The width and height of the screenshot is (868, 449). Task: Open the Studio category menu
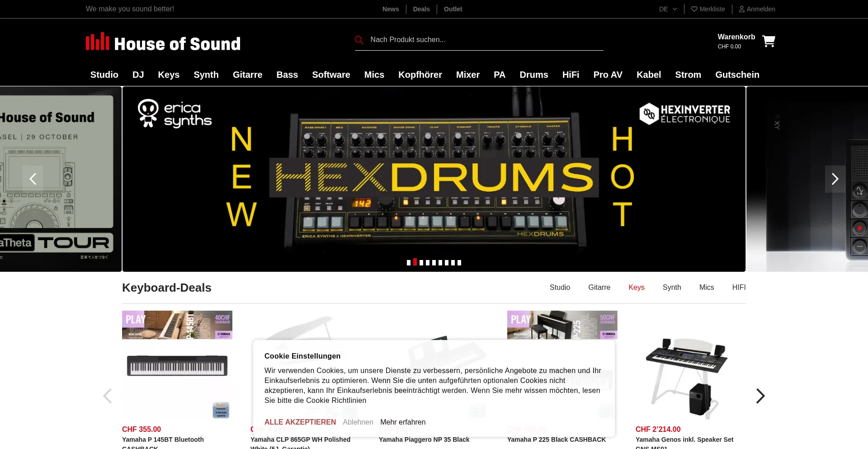pyautogui.click(x=104, y=75)
